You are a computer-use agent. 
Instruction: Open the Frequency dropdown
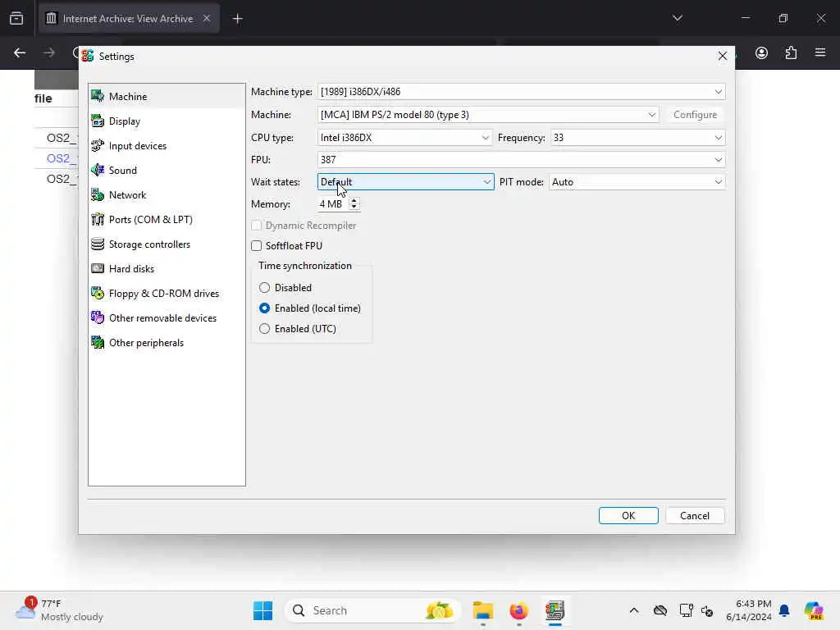click(637, 138)
